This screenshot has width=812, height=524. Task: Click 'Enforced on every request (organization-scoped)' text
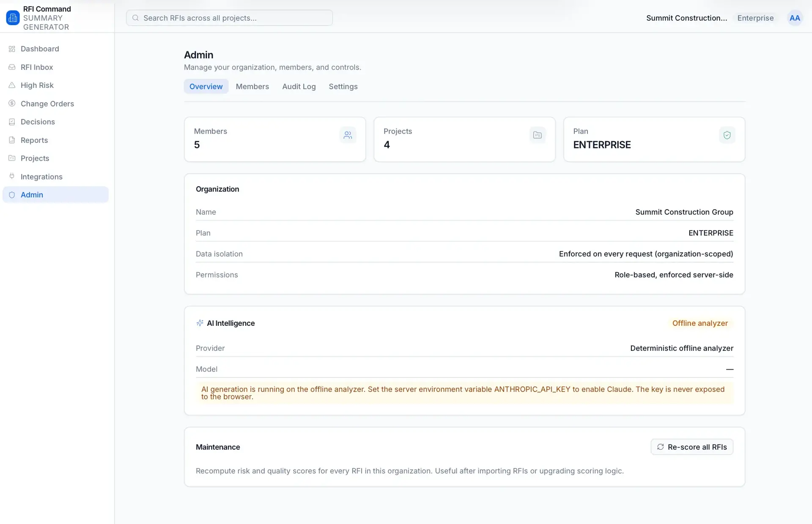tap(646, 254)
